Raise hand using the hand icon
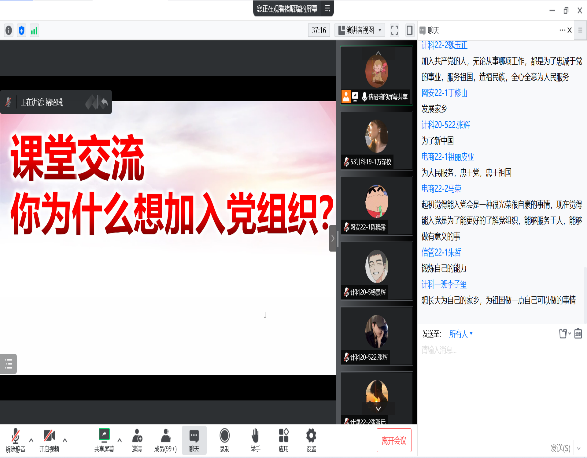This screenshot has height=458, width=587. pos(255,440)
